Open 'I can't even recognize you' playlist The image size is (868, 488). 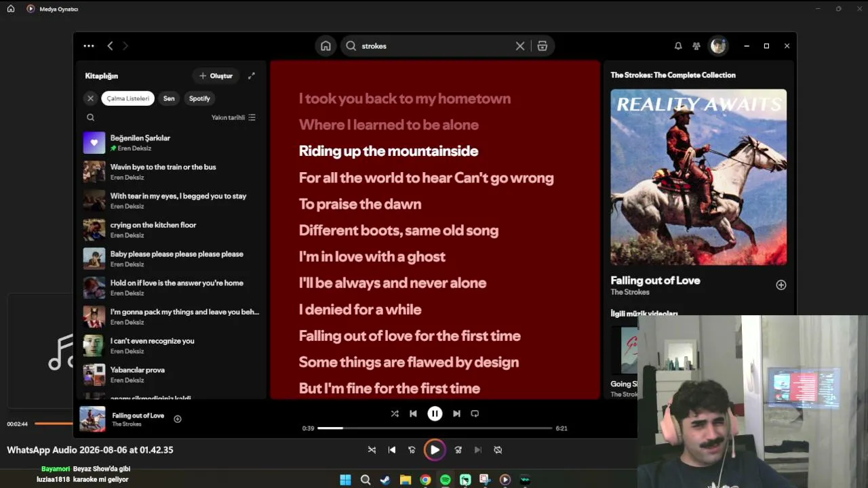pyautogui.click(x=171, y=346)
